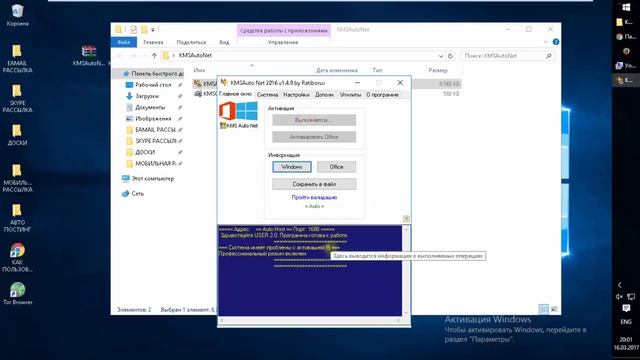This screenshot has height=360, width=640.
Task: Open the Корзина recycle bin icon
Action: click(17, 15)
